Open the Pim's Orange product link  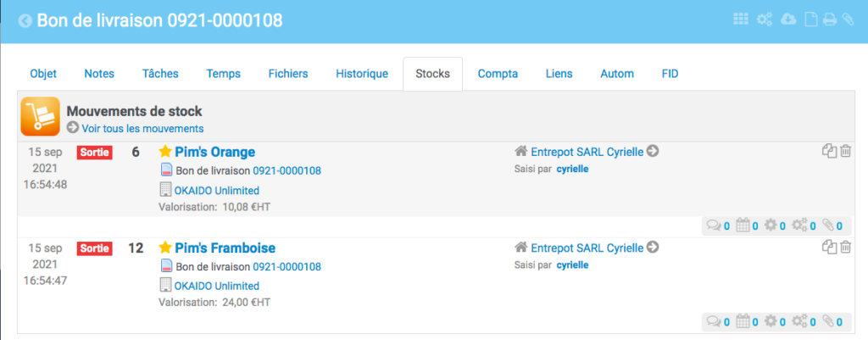[214, 152]
